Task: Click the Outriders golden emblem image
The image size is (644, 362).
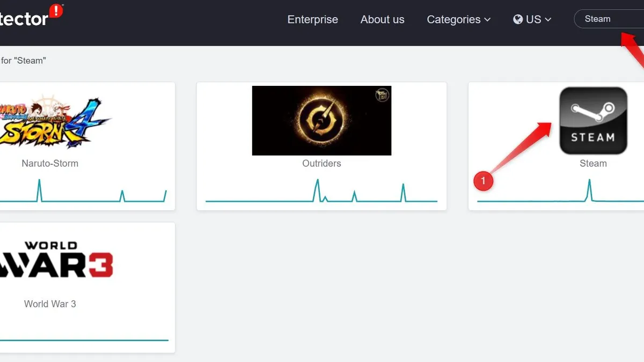Action: click(321, 121)
